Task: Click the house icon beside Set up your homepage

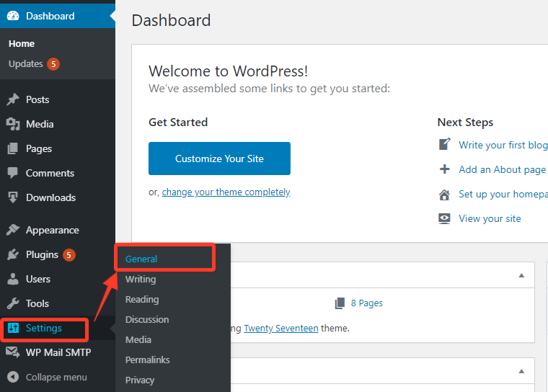Action: [445, 195]
